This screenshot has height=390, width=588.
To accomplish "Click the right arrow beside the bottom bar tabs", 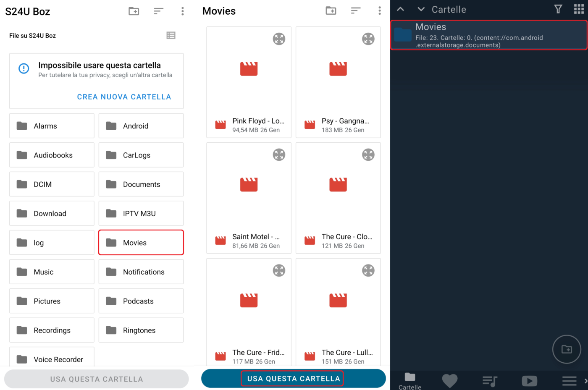I will (x=586, y=381).
